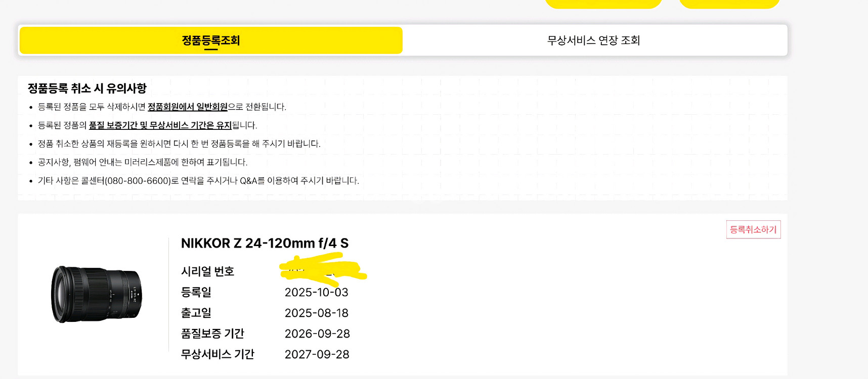Click the NIKKOR lens product thumbnail
Viewport: 868px width, 379px height.
coord(97,294)
